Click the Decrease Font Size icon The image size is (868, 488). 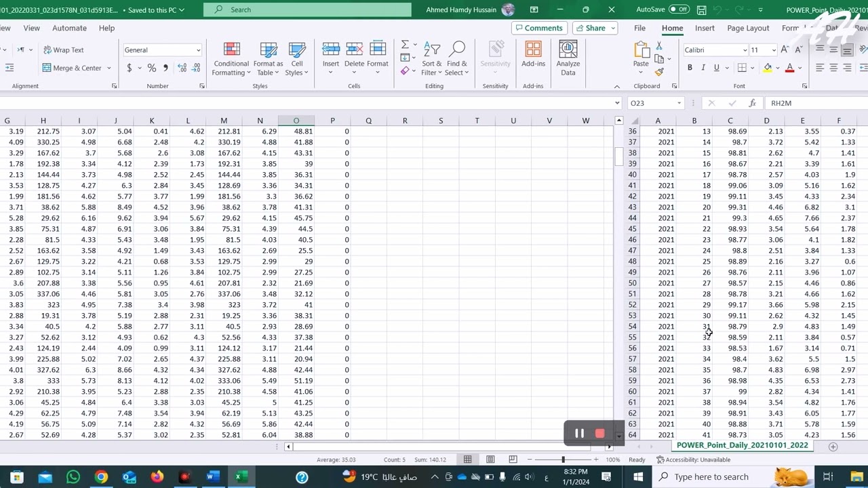(x=798, y=50)
